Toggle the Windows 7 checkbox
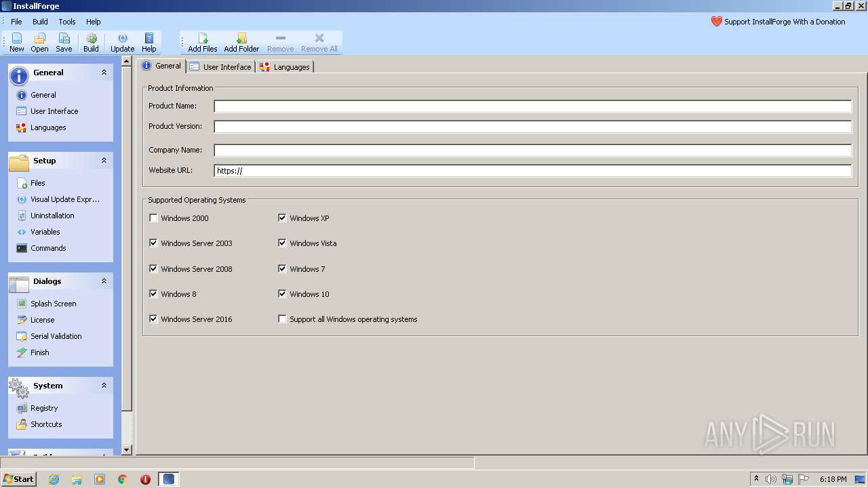Screen dimensions: 868x488 coord(282,269)
